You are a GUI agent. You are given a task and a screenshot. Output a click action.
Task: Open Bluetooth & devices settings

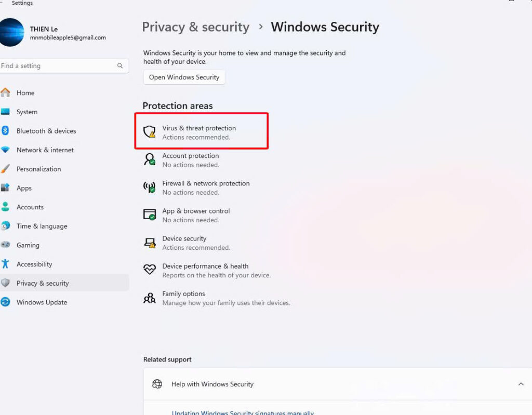click(x=46, y=131)
